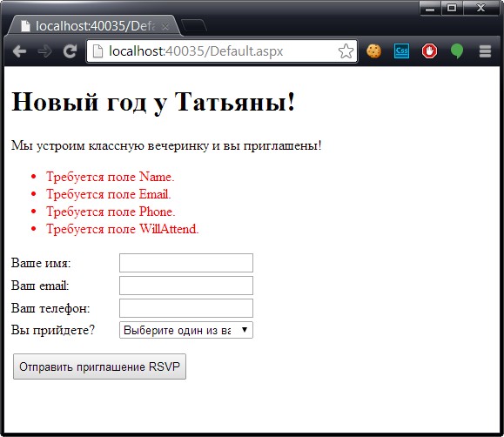Click the browser back arrow
This screenshot has width=504, height=437.
20,51
